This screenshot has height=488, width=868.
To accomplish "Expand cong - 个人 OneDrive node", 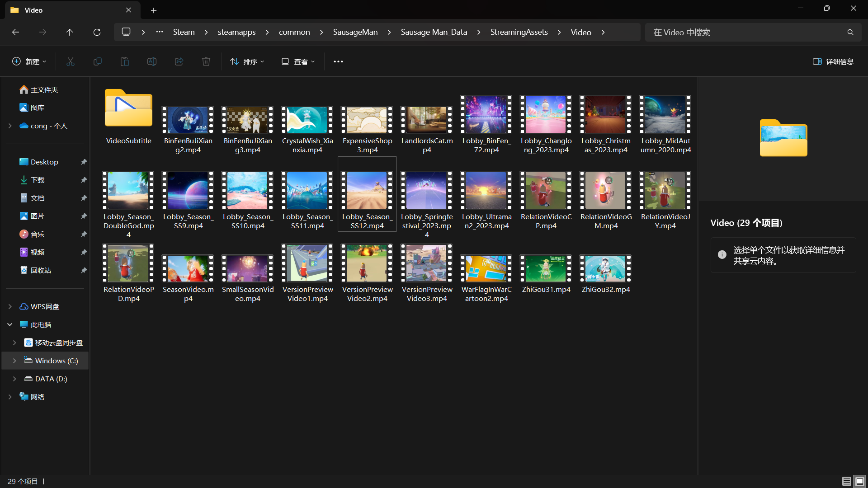I will click(10, 126).
